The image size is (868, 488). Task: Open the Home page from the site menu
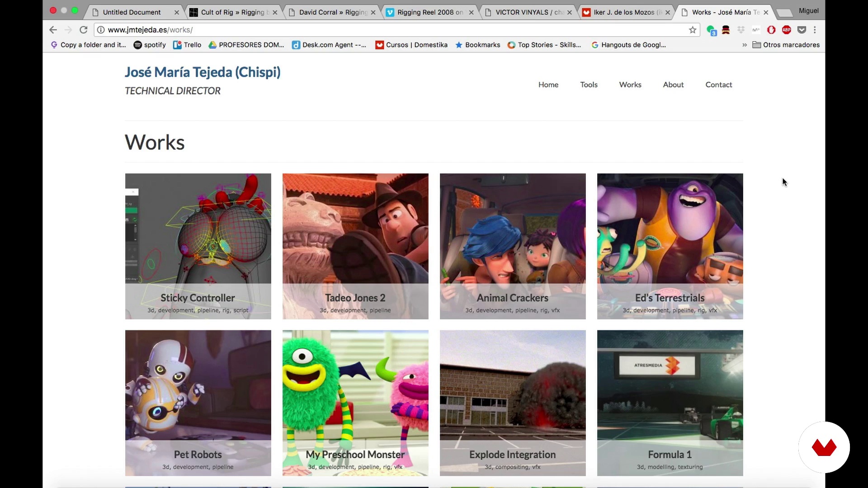point(548,84)
